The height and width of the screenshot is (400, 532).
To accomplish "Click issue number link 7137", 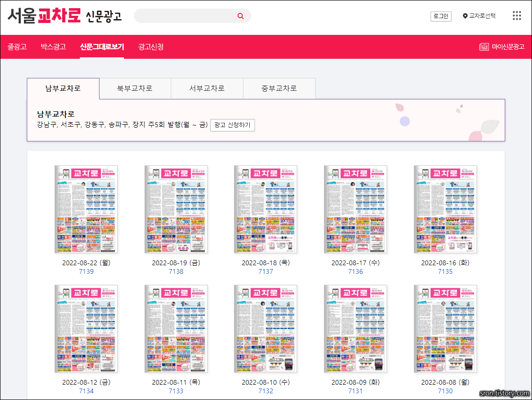I will tap(266, 271).
